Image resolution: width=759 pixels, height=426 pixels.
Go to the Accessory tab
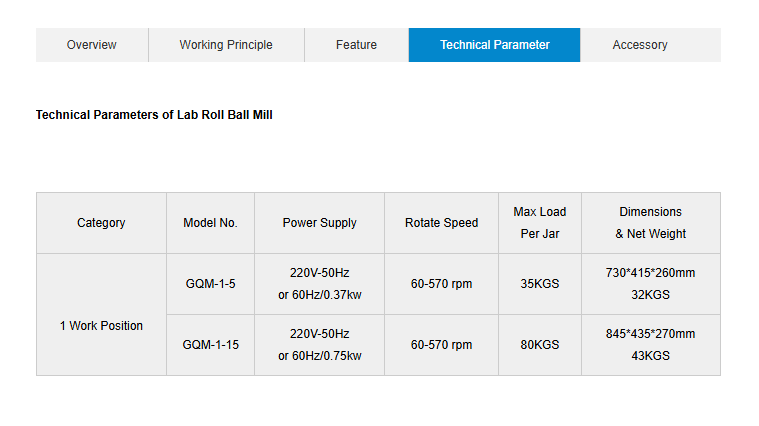pyautogui.click(x=640, y=45)
